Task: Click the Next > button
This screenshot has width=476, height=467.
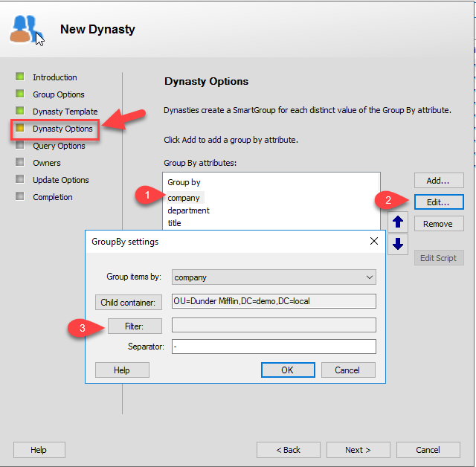Action: coord(358,450)
